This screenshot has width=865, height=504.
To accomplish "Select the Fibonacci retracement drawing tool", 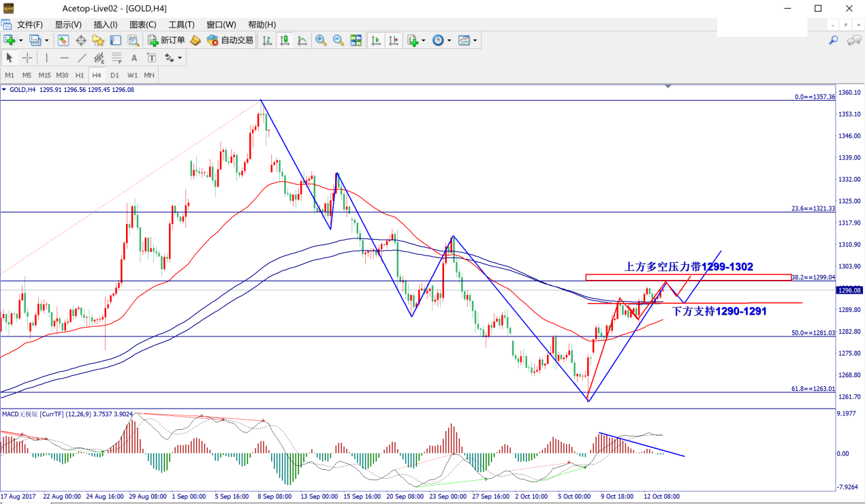I will pos(99,58).
